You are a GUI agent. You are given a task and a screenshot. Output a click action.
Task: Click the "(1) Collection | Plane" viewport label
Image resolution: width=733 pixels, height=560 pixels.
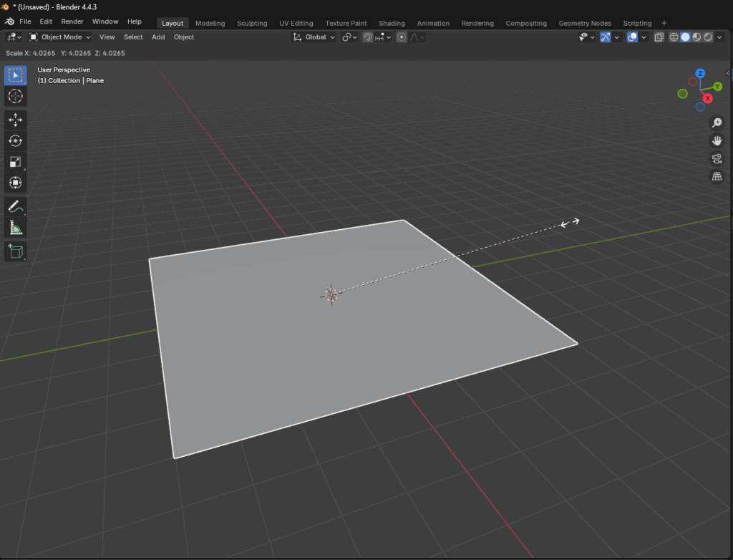tap(71, 80)
